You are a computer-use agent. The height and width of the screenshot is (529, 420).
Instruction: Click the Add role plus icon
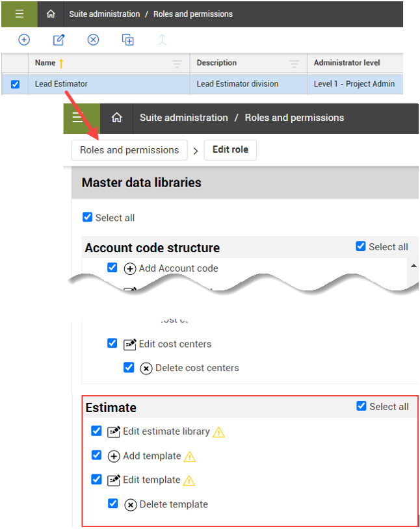[24, 40]
